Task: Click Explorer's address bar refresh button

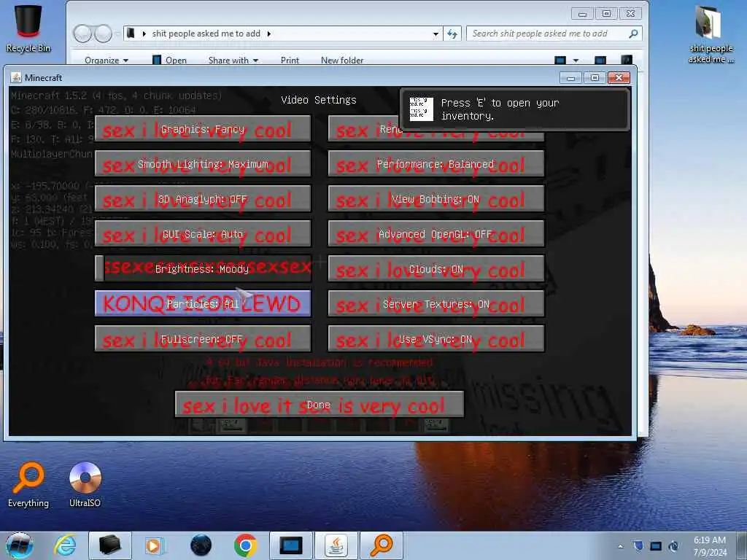Action: [x=452, y=34]
